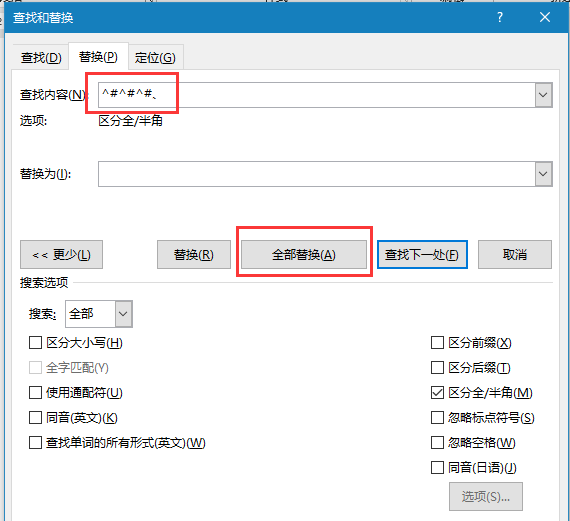Viewport: 570px width, 521px height.
Task: Enable the 区分大小写(H) checkbox
Action: 35,342
